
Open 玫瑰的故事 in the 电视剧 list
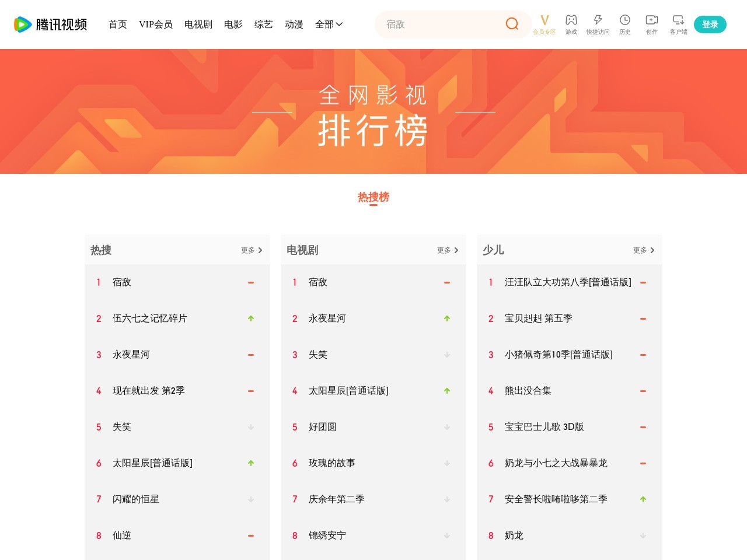[331, 463]
